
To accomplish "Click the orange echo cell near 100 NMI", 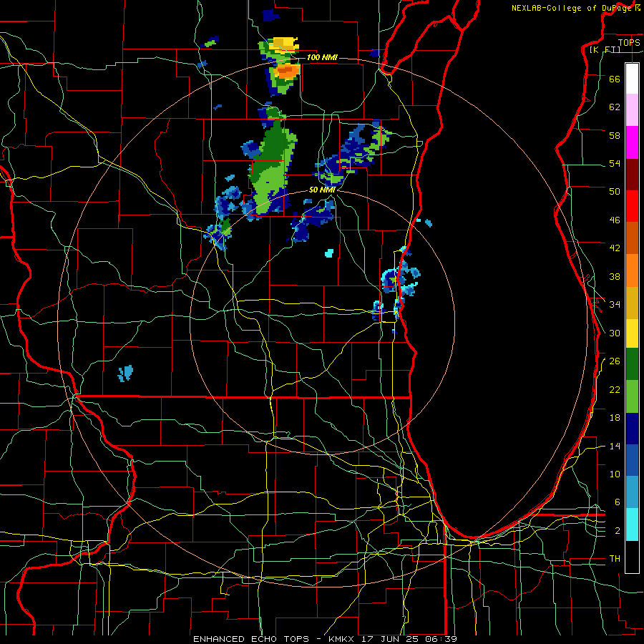I will (287, 71).
